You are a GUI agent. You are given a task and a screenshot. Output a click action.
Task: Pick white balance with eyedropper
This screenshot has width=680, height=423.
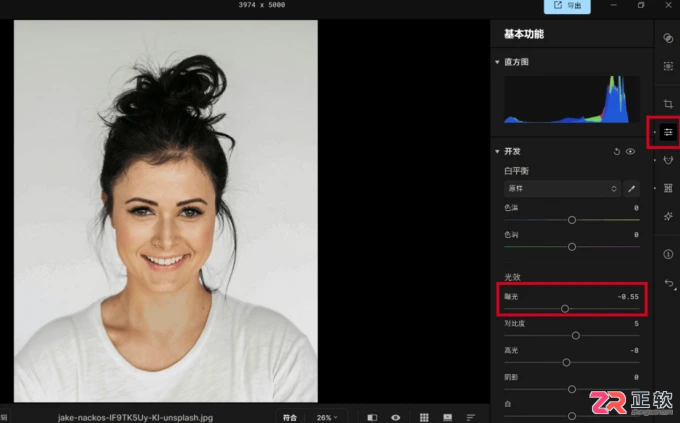(631, 189)
